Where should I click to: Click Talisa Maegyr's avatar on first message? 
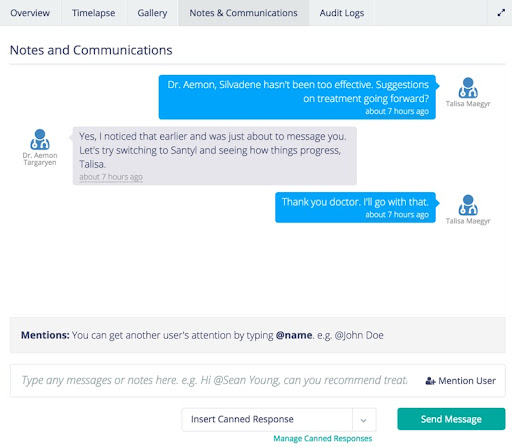tap(468, 88)
